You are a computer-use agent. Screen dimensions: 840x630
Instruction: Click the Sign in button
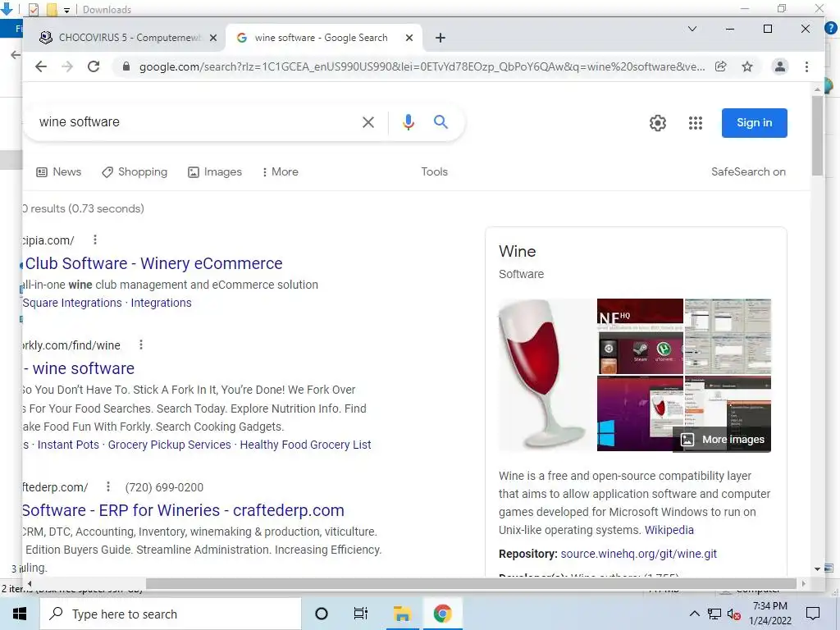[755, 123]
